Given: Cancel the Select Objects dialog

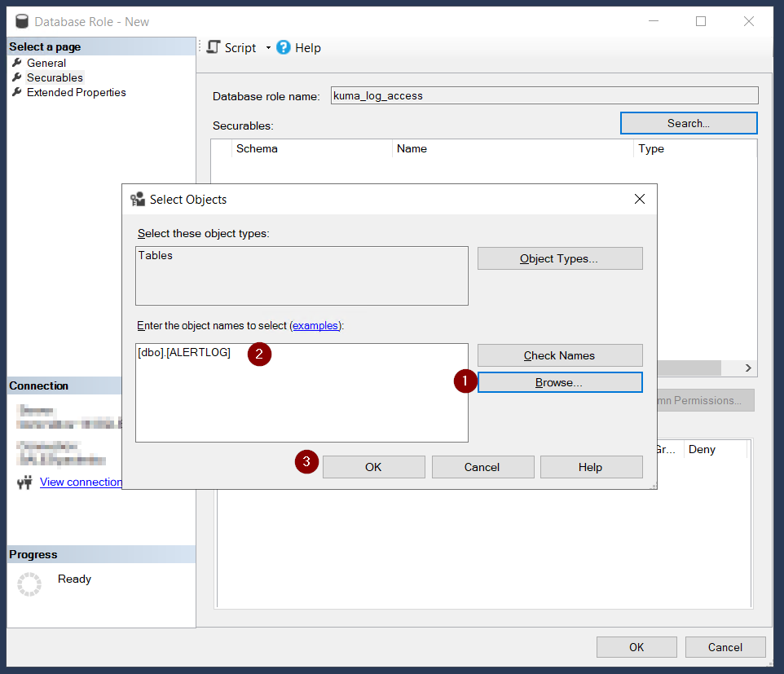Looking at the screenshot, I should [x=482, y=467].
